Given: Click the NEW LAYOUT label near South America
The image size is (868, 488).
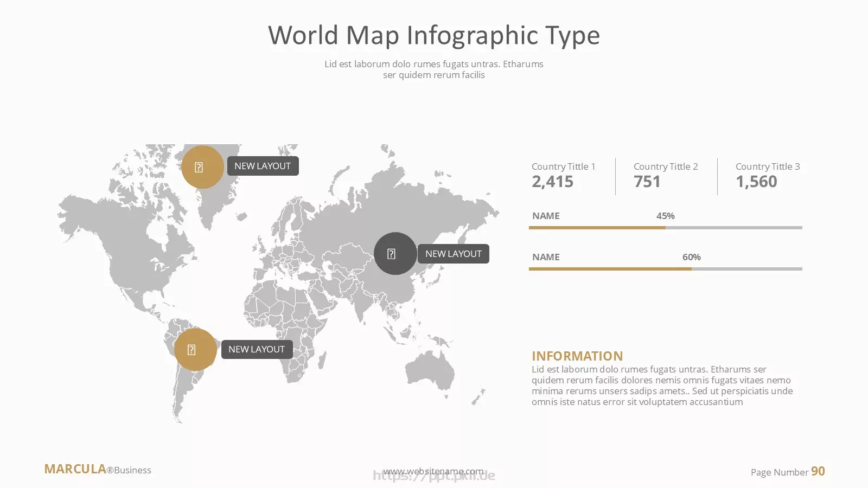Looking at the screenshot, I should [257, 349].
